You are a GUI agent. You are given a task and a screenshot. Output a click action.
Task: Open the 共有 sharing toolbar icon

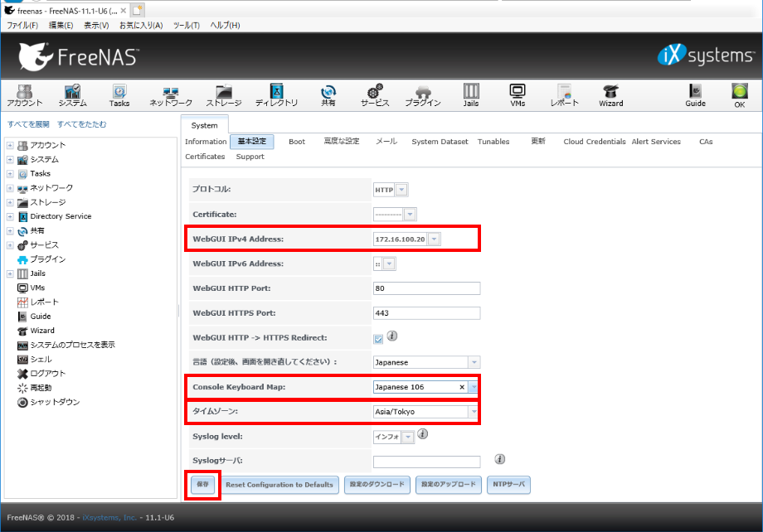(x=328, y=95)
